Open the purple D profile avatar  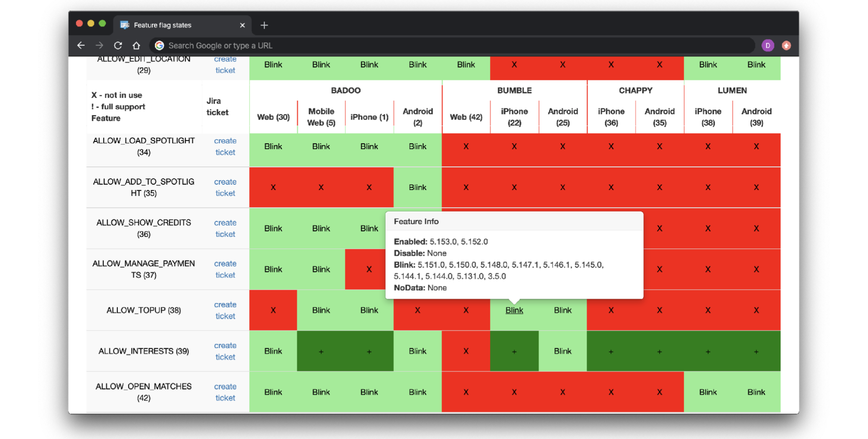pyautogui.click(x=767, y=46)
